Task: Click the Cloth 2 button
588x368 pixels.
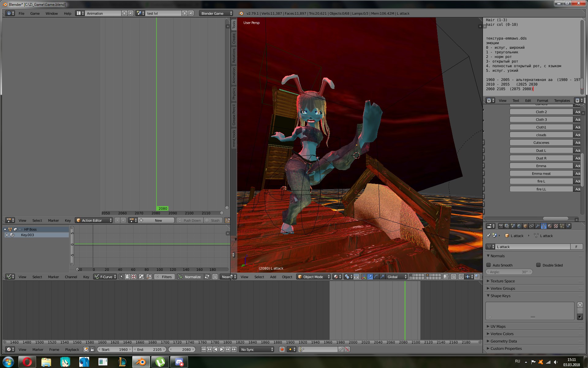Action: pos(541,112)
